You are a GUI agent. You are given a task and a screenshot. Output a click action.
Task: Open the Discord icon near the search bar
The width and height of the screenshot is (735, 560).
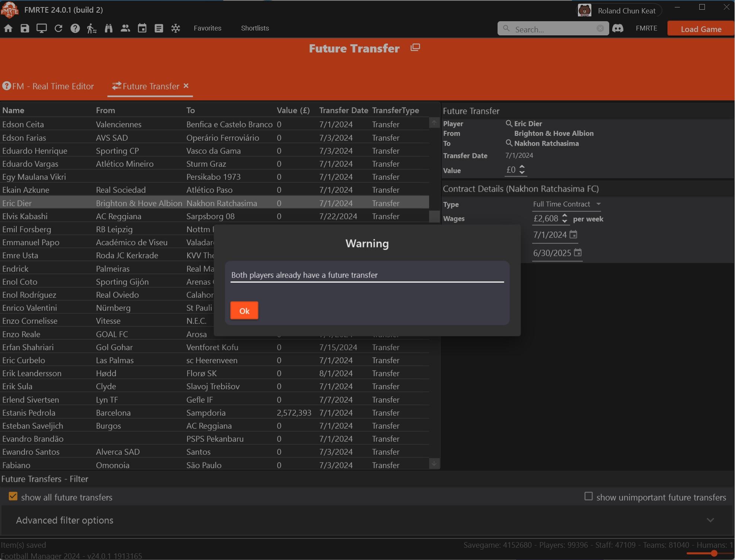point(618,28)
